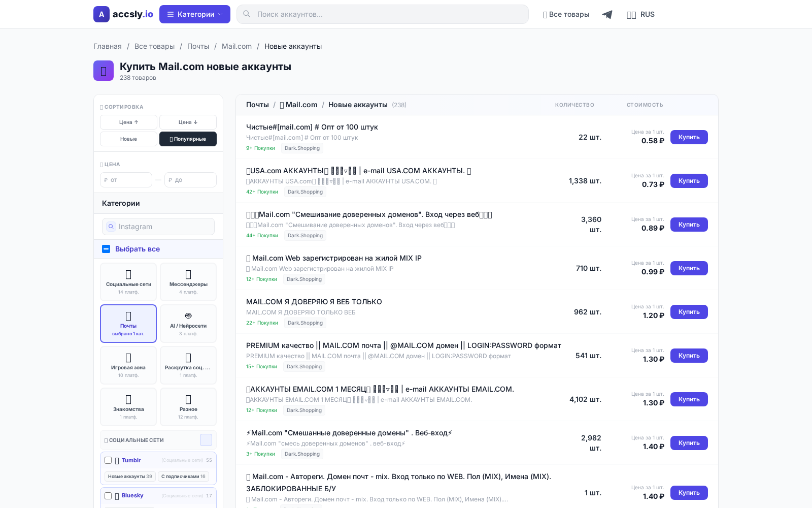This screenshot has height=508, width=812.
Task: Filter Tumblr by С подписчиками 16
Action: point(183,477)
